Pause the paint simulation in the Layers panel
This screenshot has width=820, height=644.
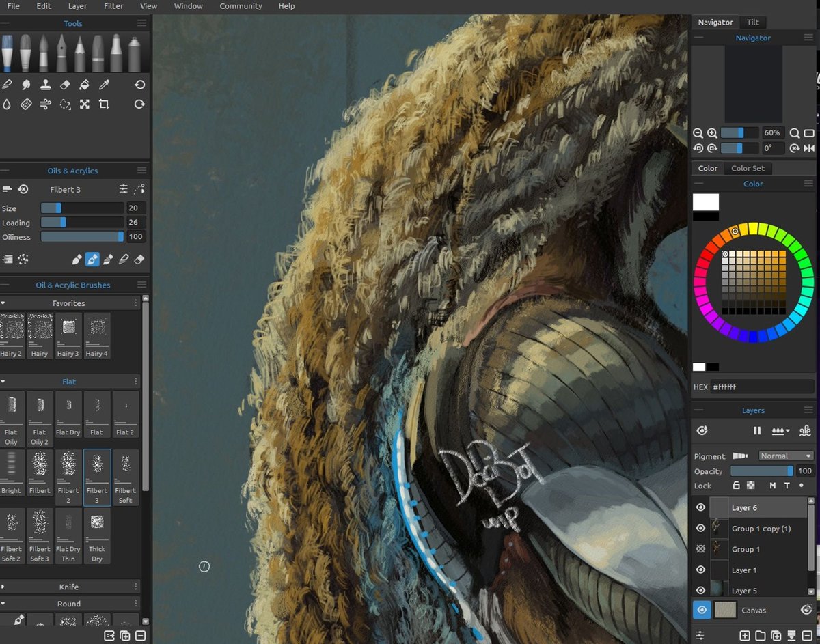coord(756,430)
